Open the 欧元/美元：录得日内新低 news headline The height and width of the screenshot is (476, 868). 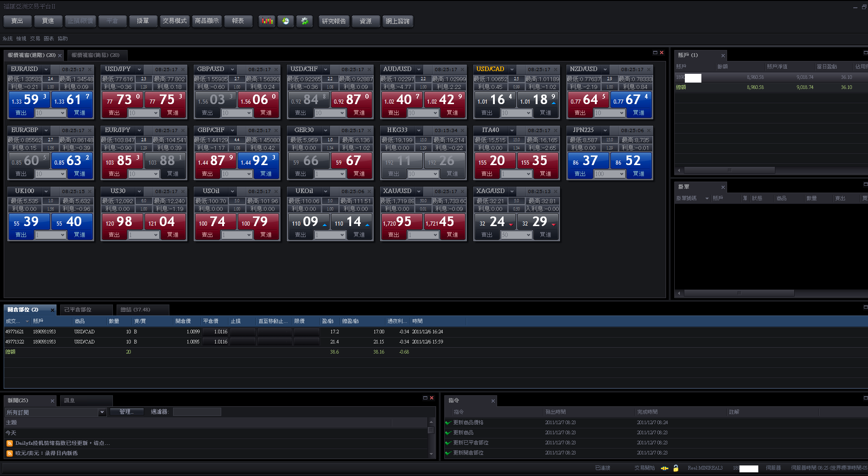(46, 454)
